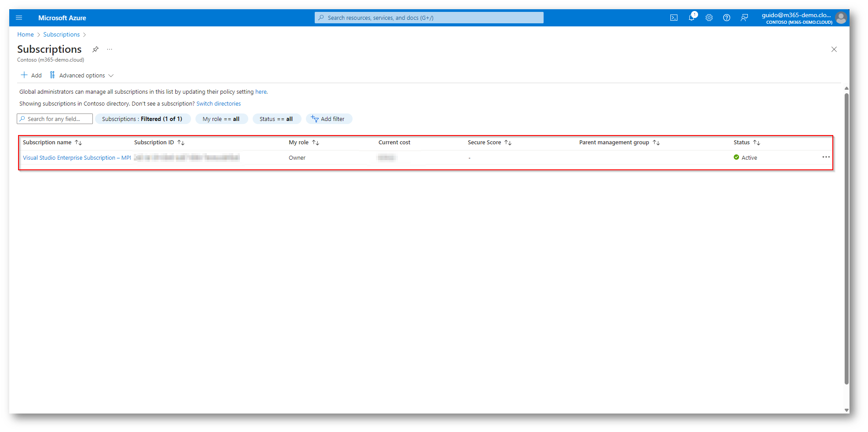Open the portal hamburger menu

[x=19, y=18]
